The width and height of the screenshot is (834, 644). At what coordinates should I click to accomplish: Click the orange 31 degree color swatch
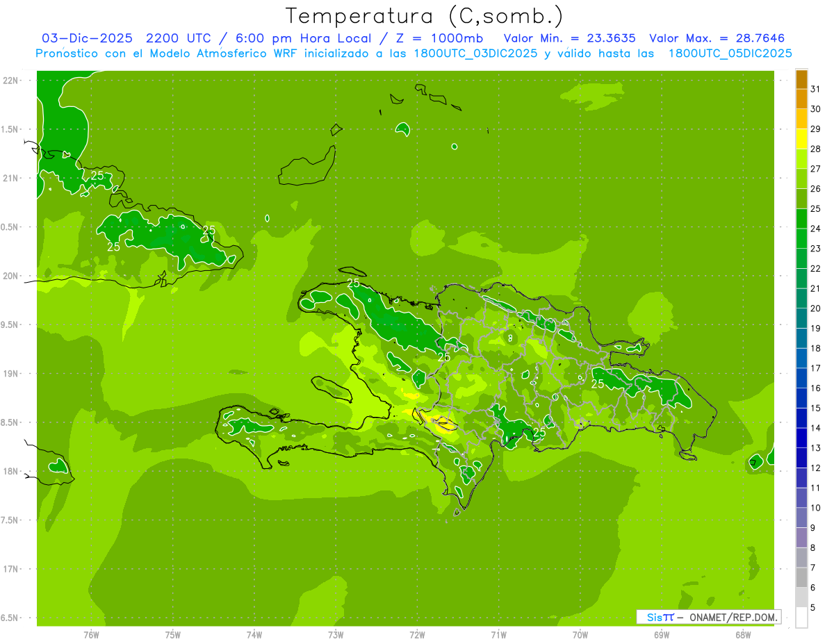(801, 80)
